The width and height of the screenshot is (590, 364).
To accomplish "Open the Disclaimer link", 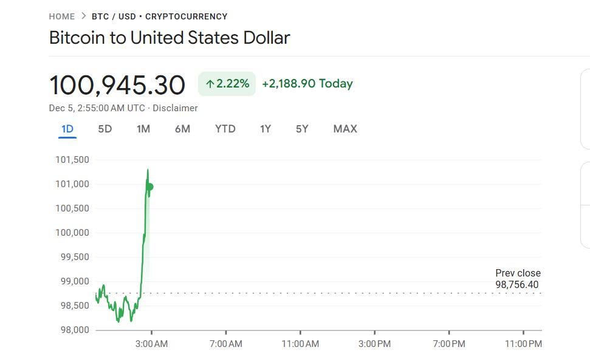I will [175, 108].
